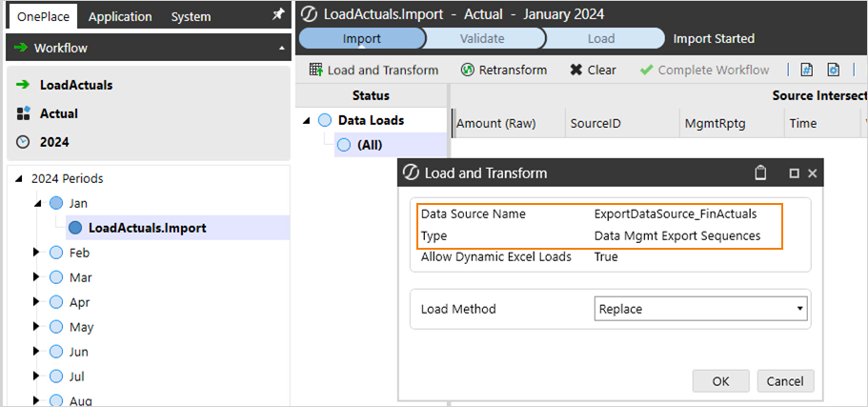Image resolution: width=868 pixels, height=407 pixels.
Task: Collapse the 2024 Periods tree node
Action: coord(18,178)
